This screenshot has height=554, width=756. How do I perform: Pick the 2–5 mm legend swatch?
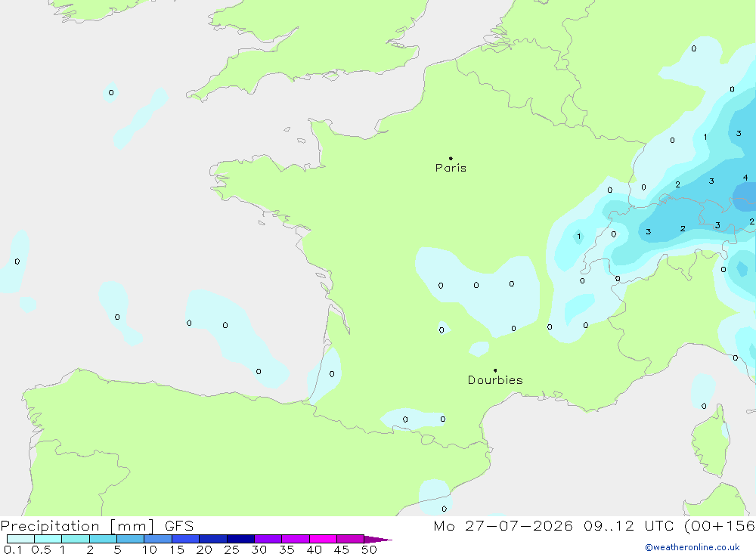coord(103,539)
